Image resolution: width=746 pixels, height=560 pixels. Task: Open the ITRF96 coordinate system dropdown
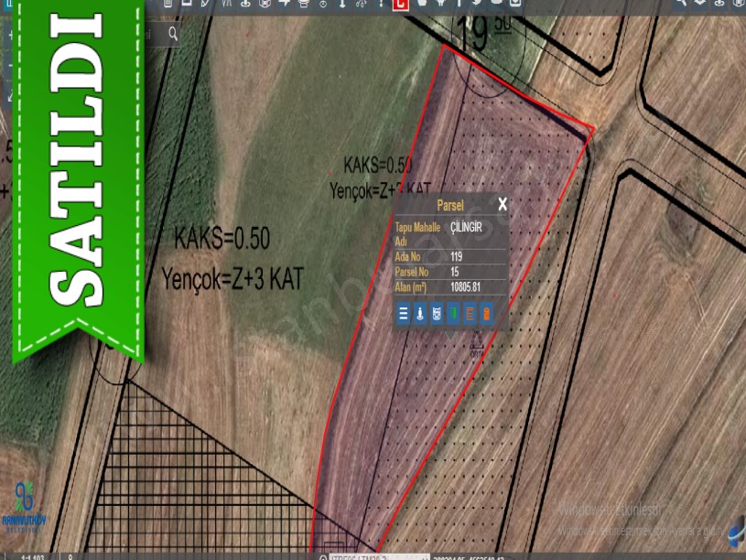[375, 555]
